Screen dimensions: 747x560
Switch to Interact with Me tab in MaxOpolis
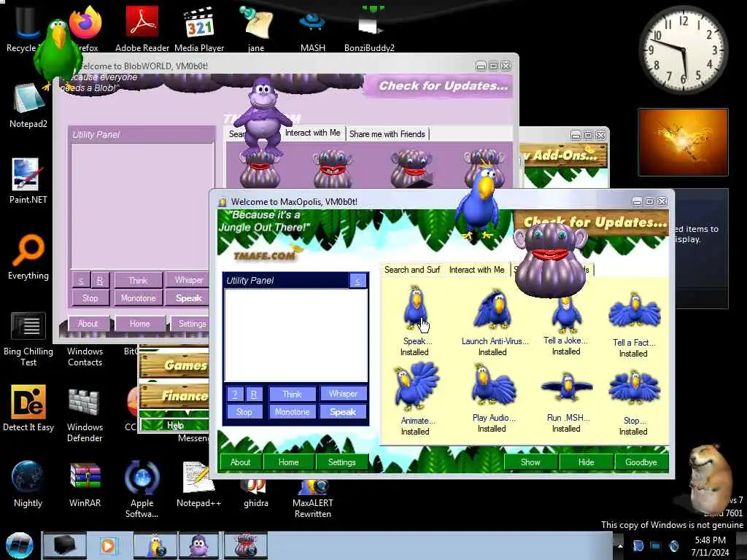[x=476, y=270]
